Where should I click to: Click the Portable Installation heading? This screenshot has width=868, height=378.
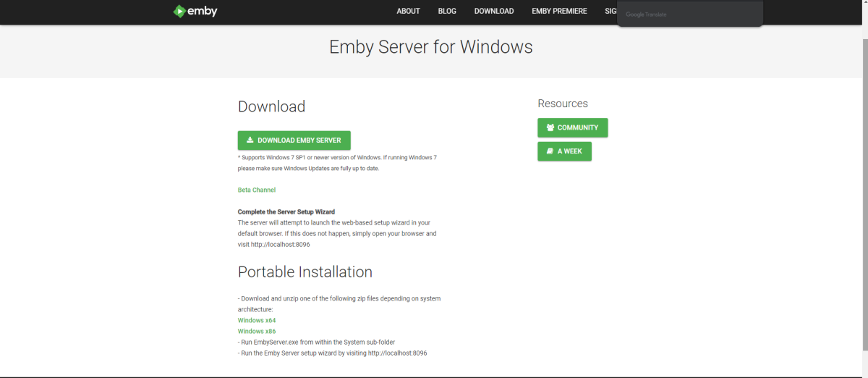pyautogui.click(x=305, y=272)
